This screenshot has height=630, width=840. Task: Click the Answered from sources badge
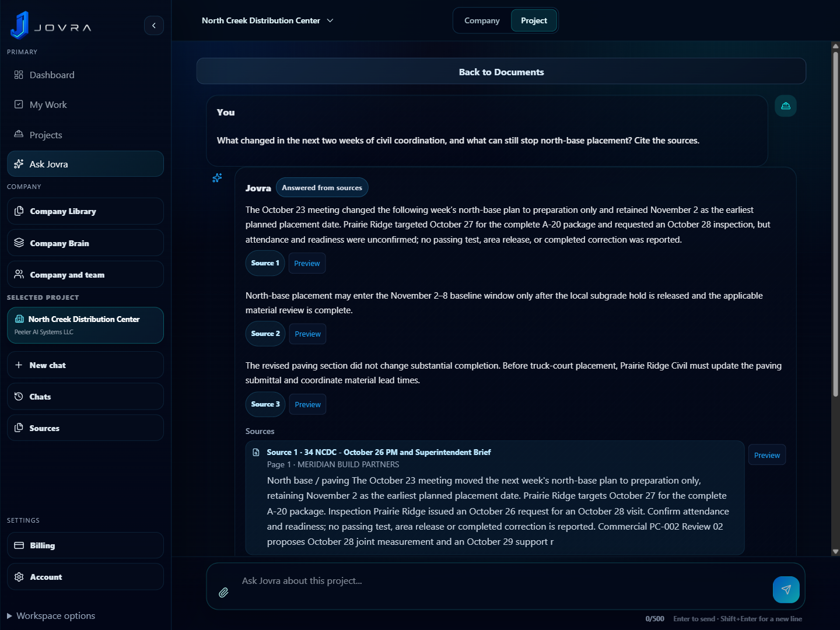322,187
